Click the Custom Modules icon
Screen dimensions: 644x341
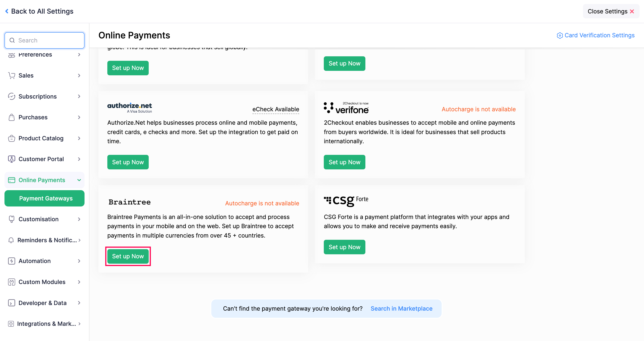pyautogui.click(x=11, y=282)
